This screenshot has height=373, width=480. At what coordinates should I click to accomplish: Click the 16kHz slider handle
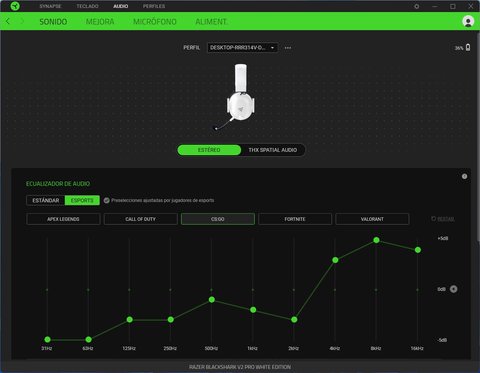pyautogui.click(x=418, y=250)
